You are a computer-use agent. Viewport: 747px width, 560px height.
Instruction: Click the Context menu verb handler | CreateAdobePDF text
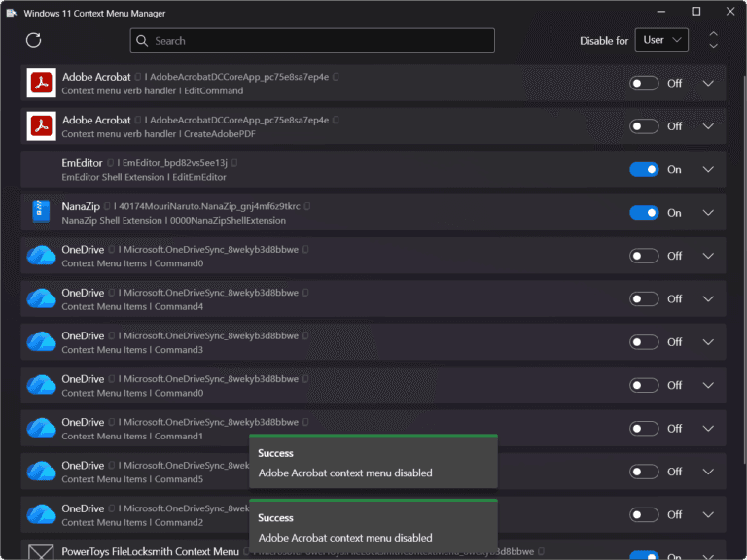click(159, 134)
